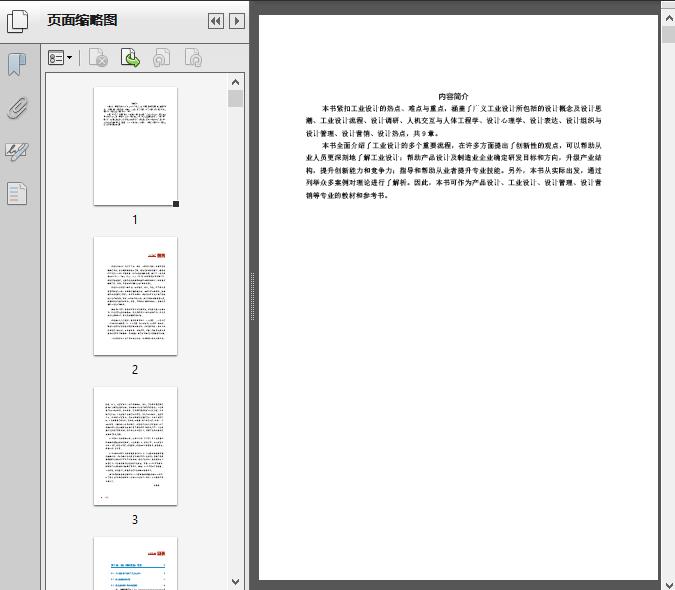This screenshot has height=590, width=675.
Task: Open the Bookmarks panel
Action: pyautogui.click(x=17, y=65)
